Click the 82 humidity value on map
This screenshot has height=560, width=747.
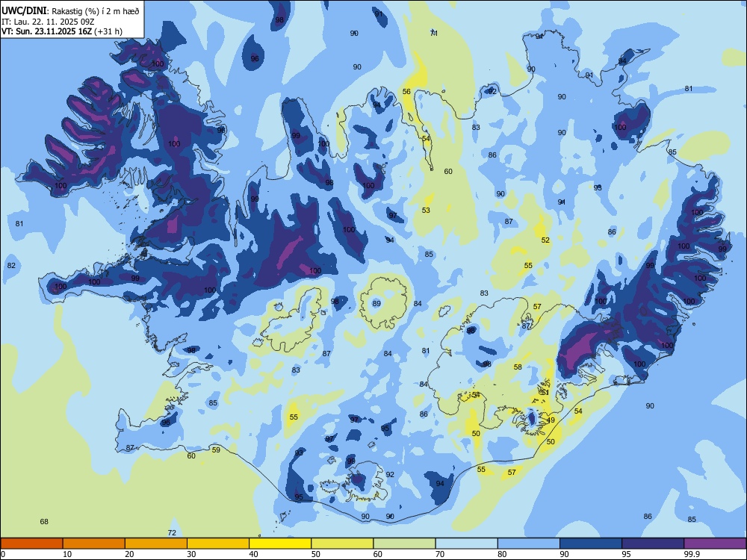(11, 265)
